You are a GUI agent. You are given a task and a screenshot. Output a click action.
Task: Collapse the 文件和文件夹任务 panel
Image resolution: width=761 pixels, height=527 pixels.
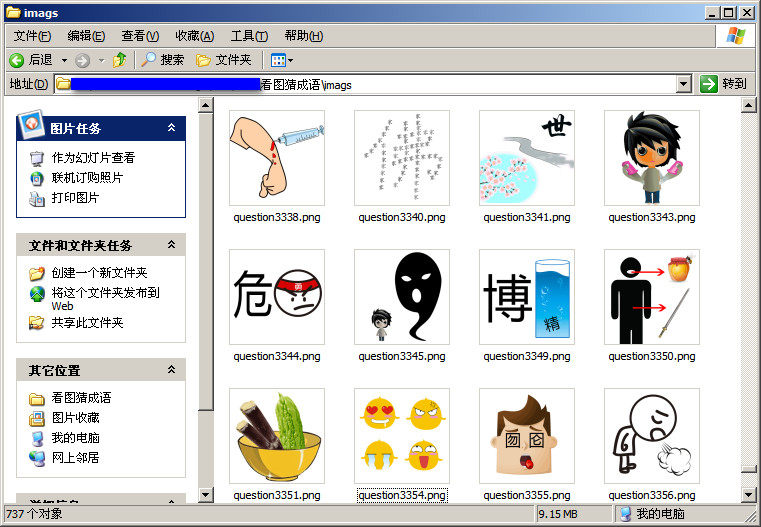[x=171, y=245]
